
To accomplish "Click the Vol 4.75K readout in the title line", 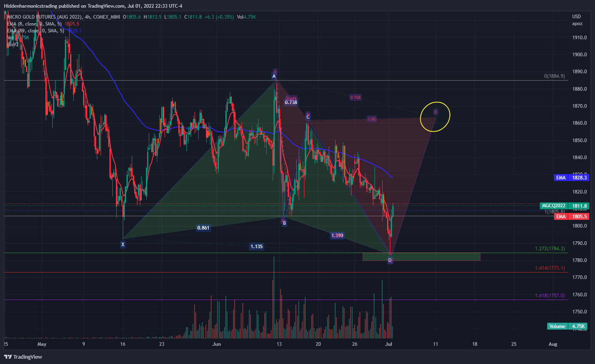I will 246,17.
